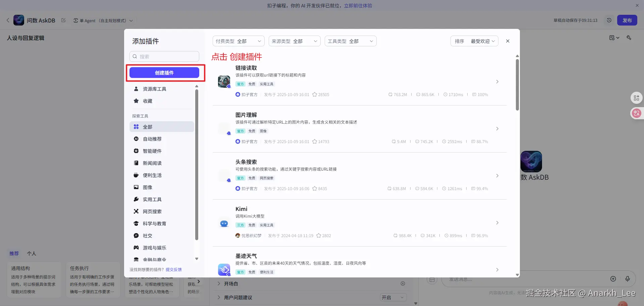This screenshot has height=306, width=644.
Task: Expand the 头条搜索 plugin row chevron
Action: coord(497,176)
